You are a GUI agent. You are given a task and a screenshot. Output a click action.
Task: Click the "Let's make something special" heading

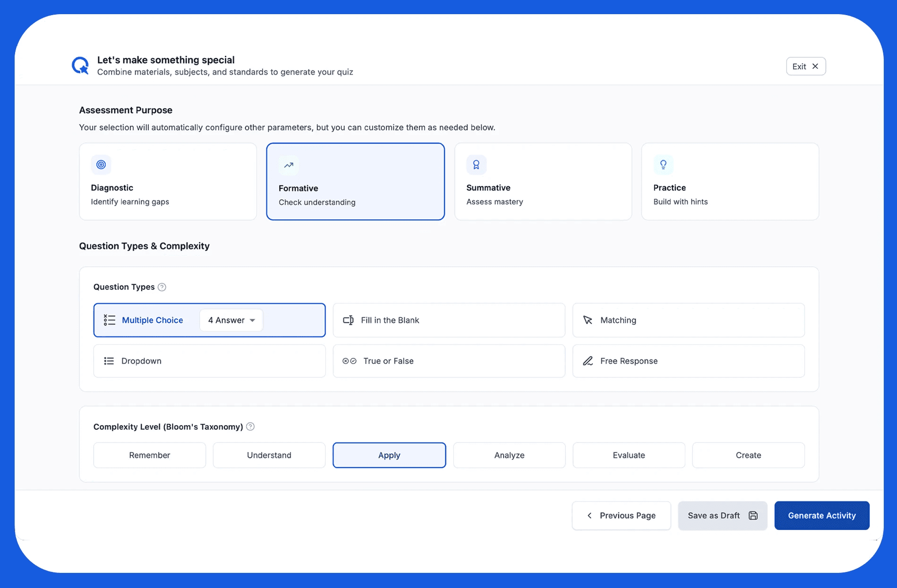coord(166,60)
